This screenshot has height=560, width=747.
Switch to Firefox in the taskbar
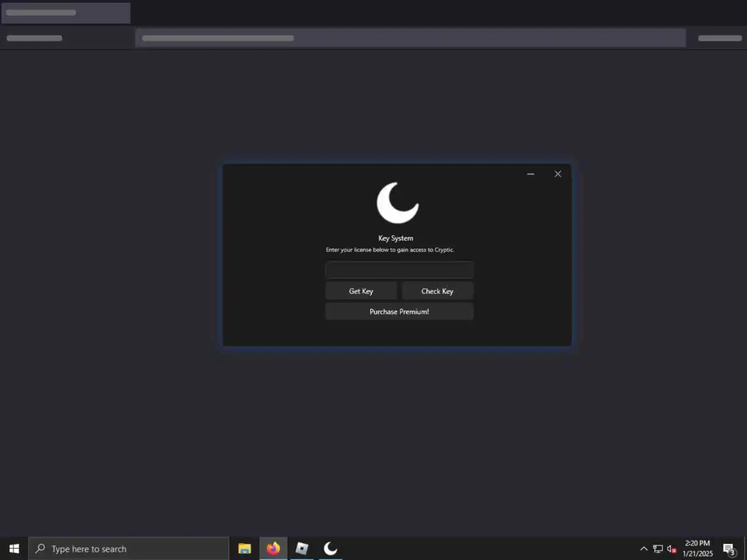273,548
